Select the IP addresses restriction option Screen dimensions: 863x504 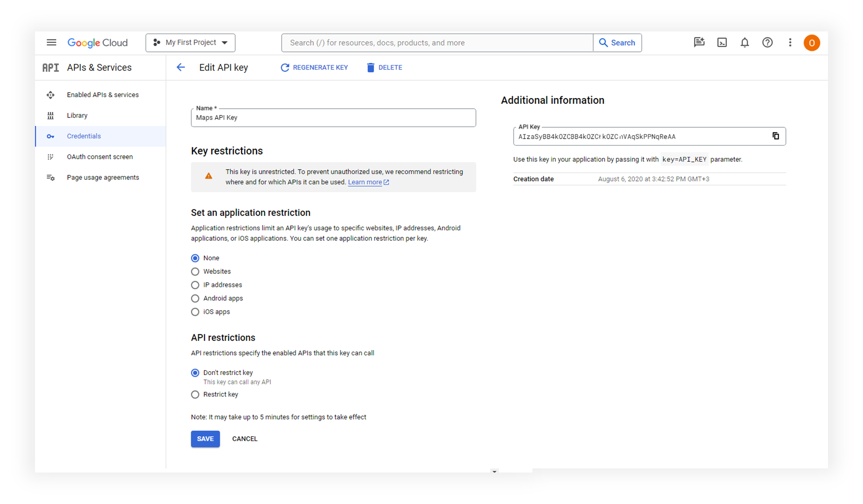coord(195,285)
